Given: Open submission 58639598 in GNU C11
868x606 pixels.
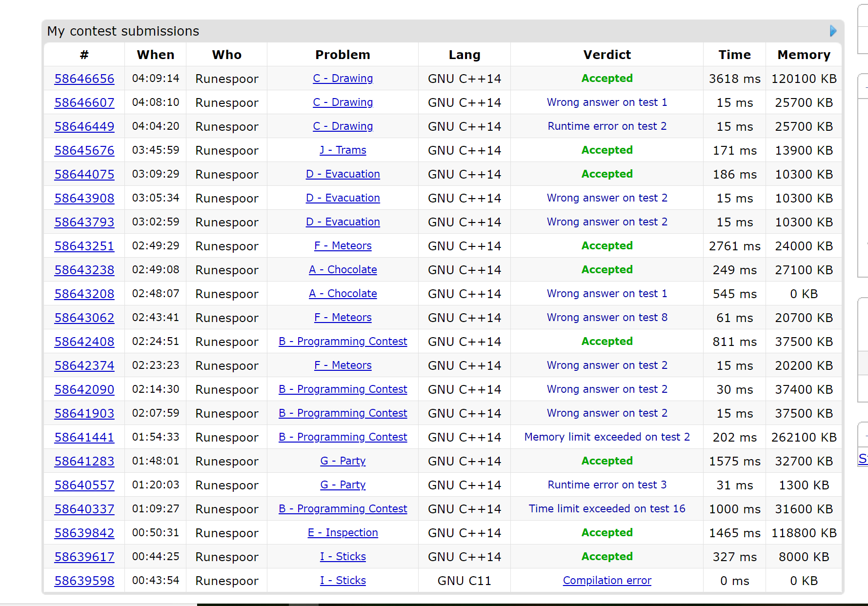Looking at the screenshot, I should (84, 581).
